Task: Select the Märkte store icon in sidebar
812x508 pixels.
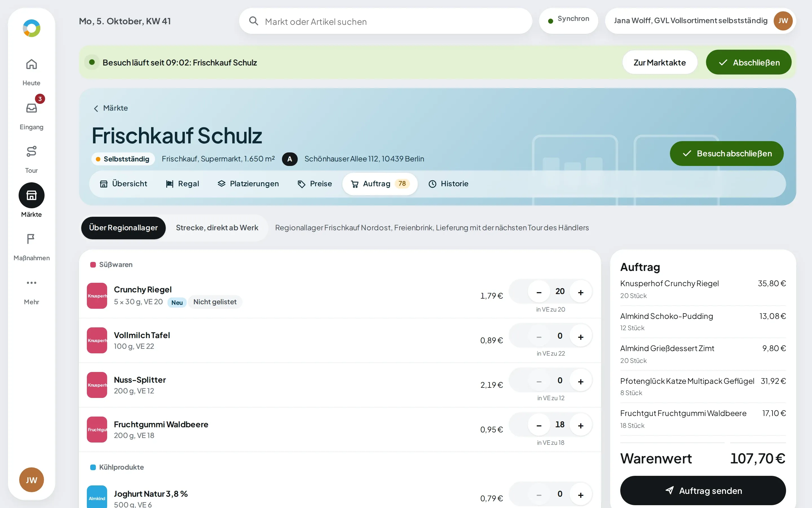Action: (31, 195)
